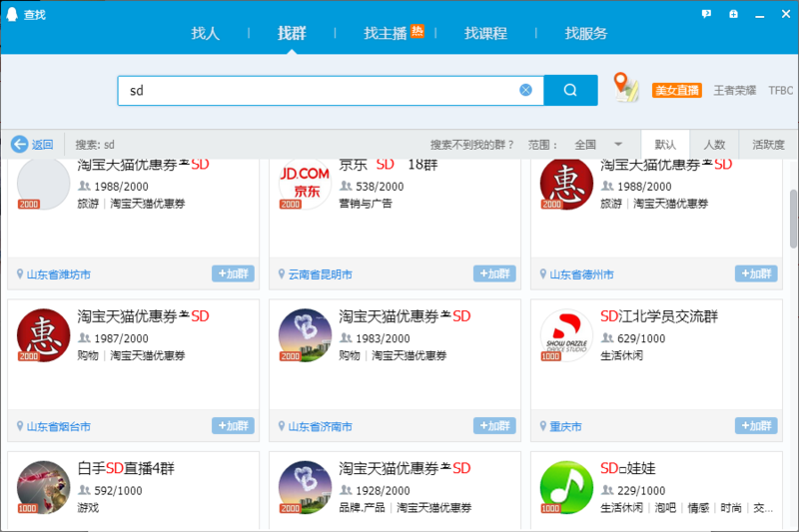This screenshot has width=799, height=532.
Task: Open the SD娃娃 group title
Action: (x=628, y=468)
